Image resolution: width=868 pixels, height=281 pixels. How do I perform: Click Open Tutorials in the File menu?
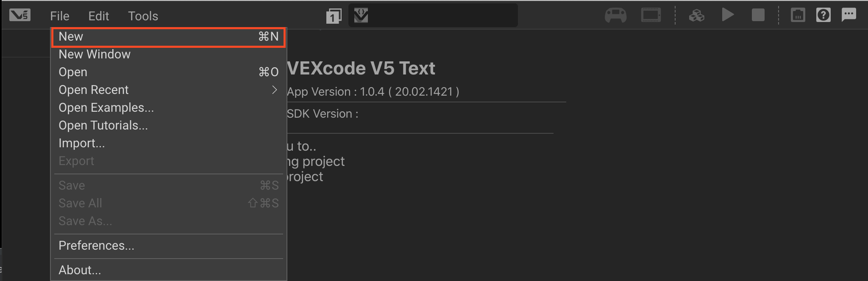(x=103, y=125)
